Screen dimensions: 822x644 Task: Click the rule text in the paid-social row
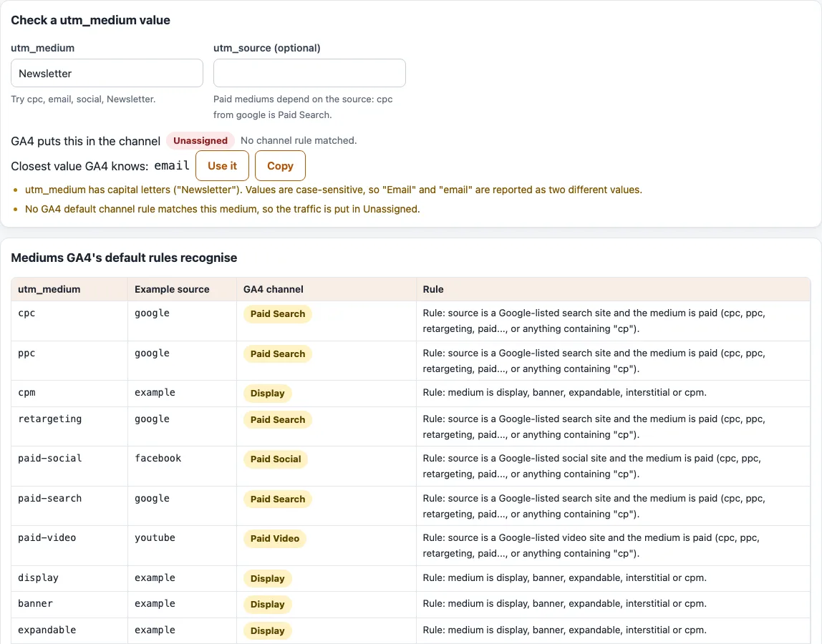(592, 466)
